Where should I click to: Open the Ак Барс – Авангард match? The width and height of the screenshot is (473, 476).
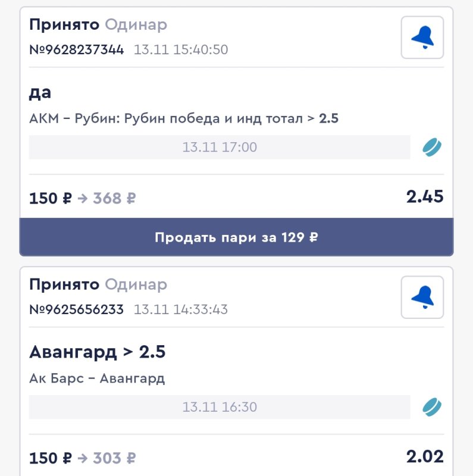97,378
